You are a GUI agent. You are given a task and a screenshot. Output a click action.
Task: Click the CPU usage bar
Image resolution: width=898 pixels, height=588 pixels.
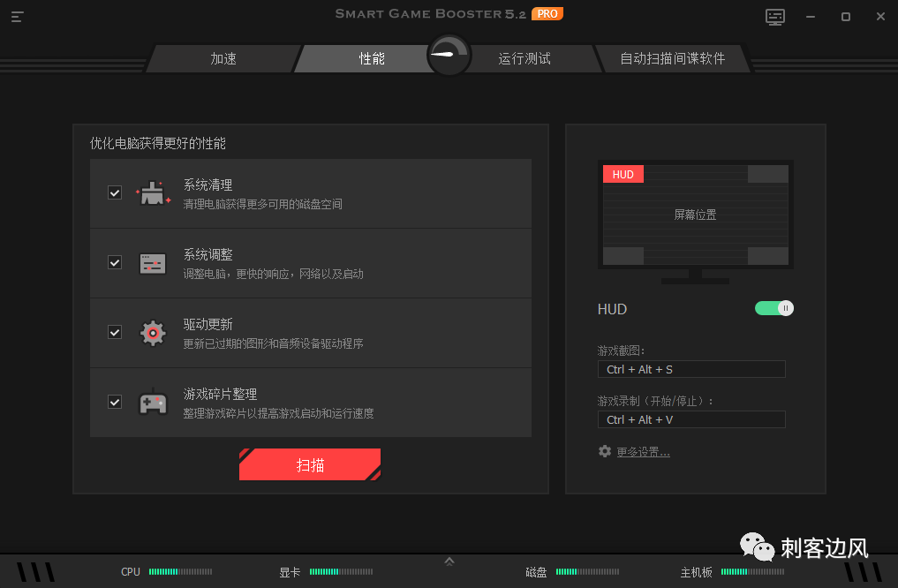[180, 571]
